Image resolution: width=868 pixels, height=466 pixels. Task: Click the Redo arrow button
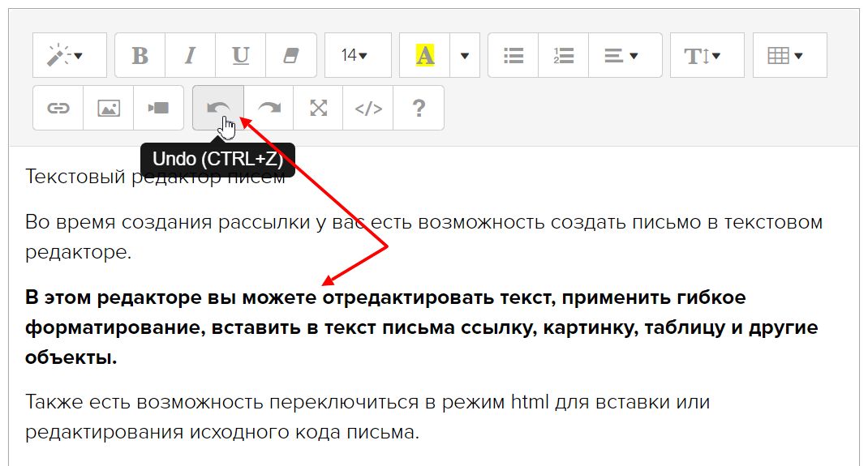(269, 108)
